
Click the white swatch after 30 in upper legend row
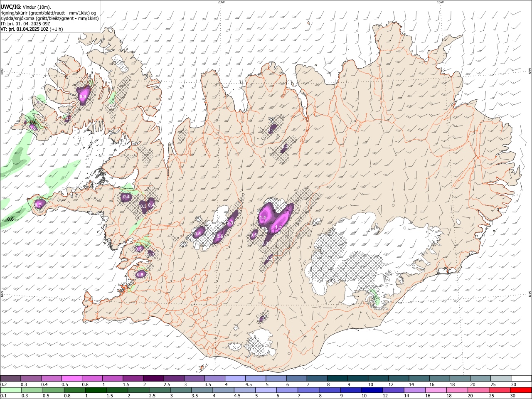pos(520,378)
